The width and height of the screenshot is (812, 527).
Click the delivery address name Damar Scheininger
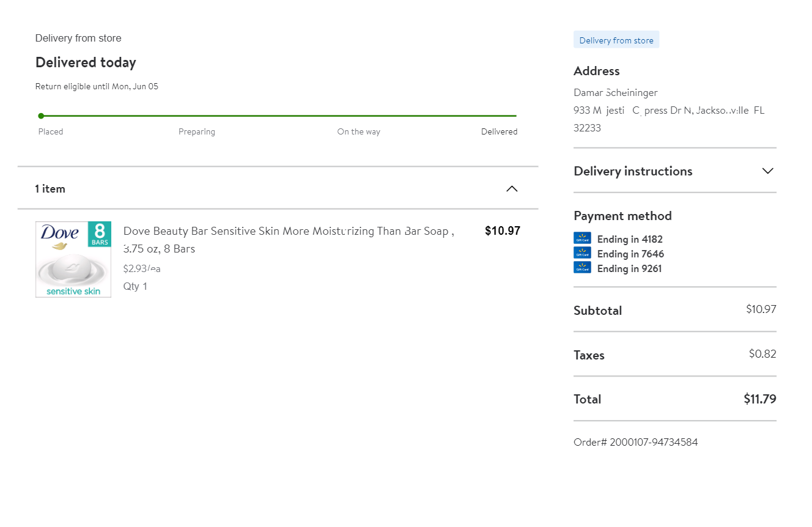(x=615, y=93)
